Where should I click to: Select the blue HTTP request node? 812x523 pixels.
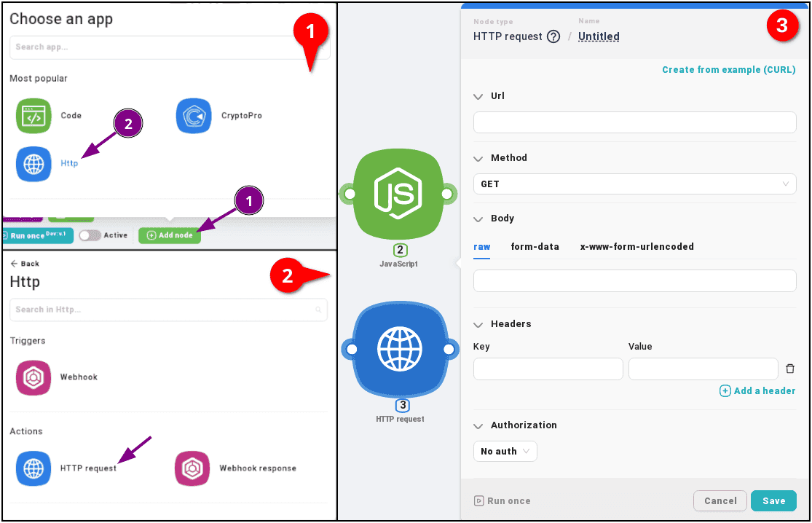click(x=400, y=350)
